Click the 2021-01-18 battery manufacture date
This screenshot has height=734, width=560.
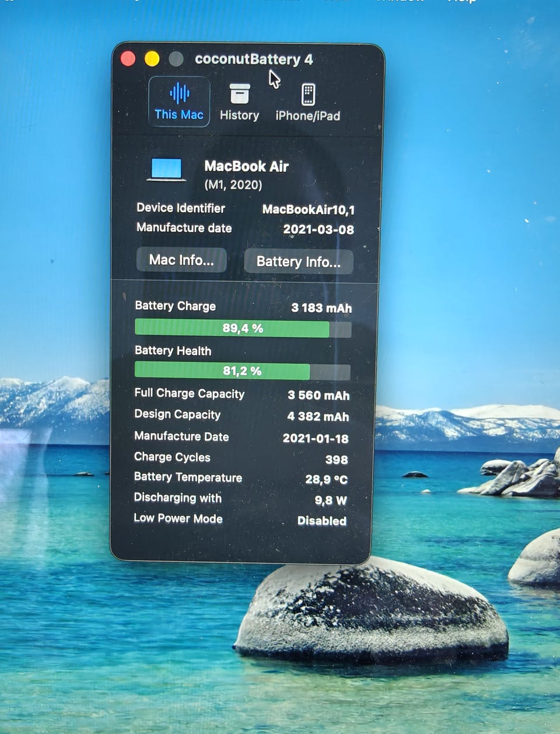point(316,438)
